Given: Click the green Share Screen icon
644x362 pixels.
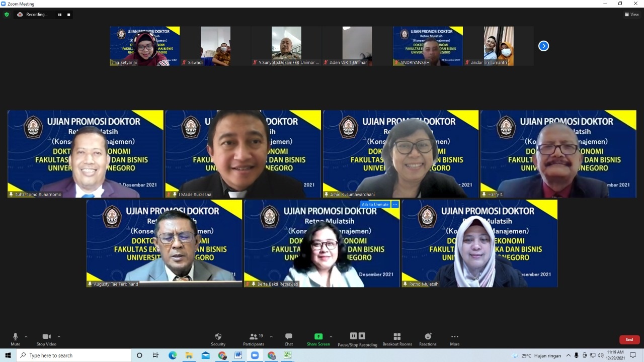Looking at the screenshot, I should tap(318, 336).
